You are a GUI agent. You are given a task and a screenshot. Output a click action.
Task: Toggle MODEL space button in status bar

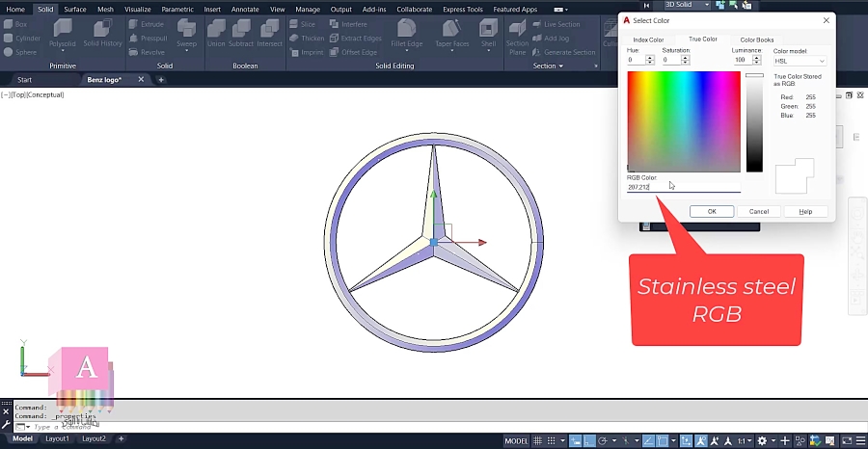(x=517, y=440)
